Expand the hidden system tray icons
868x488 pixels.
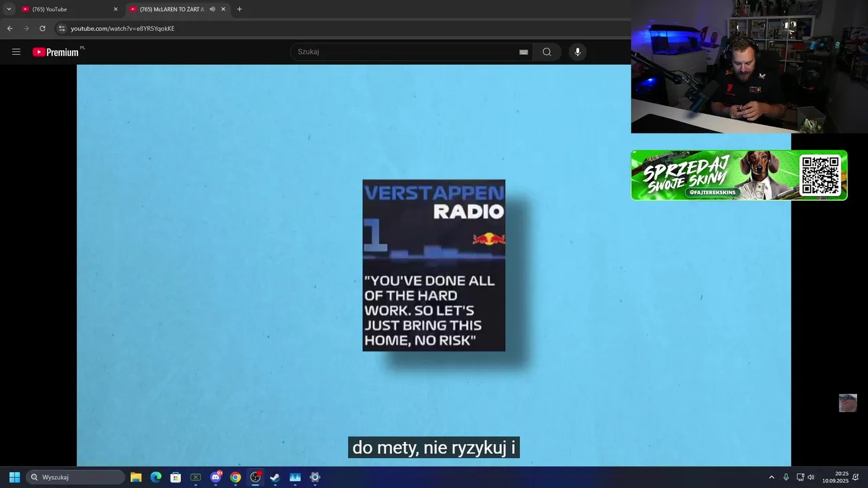point(771,477)
